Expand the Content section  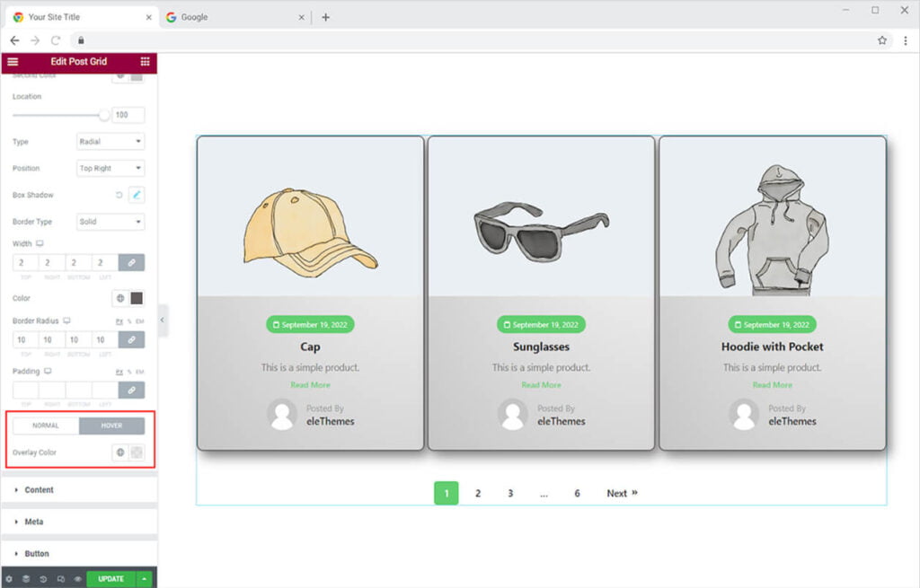click(39, 490)
